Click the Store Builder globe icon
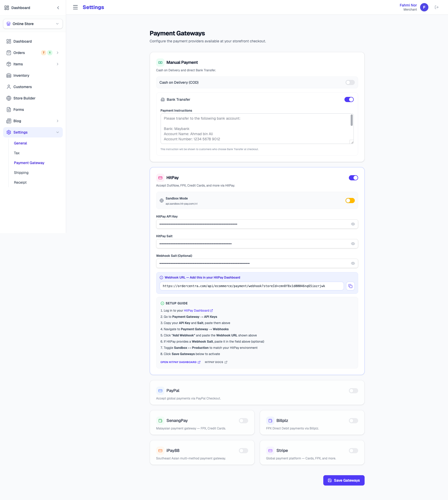The image size is (448, 500). point(9,98)
